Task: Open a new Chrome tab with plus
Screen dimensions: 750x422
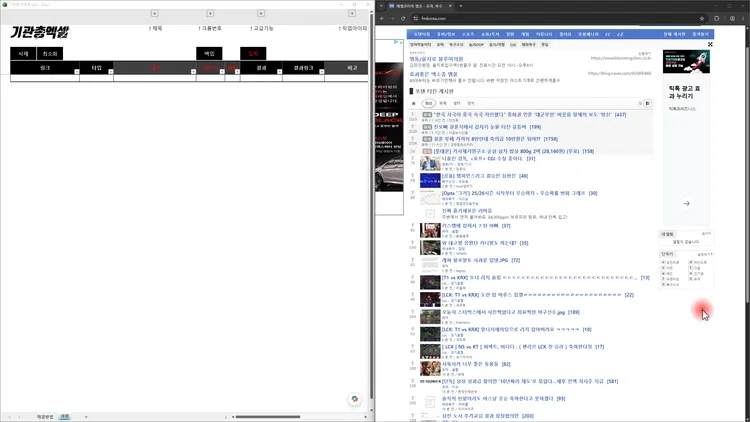Action: click(461, 6)
